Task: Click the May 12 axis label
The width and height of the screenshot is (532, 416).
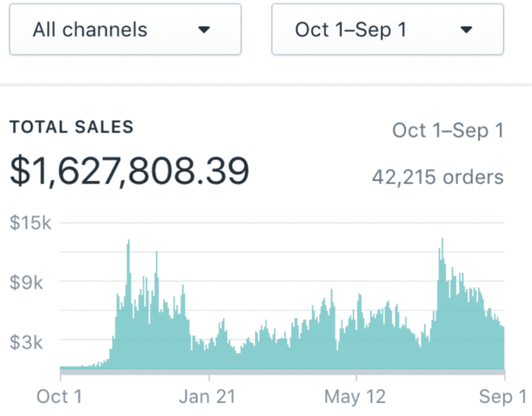Action: coord(355,397)
